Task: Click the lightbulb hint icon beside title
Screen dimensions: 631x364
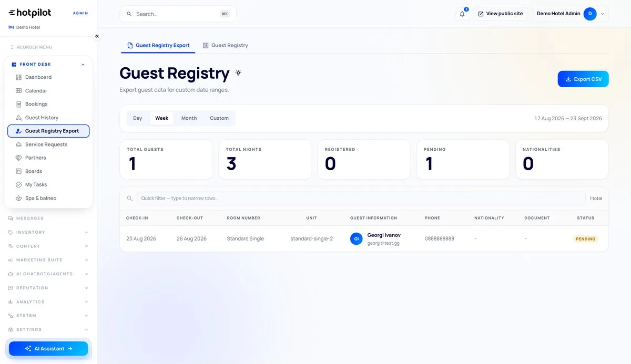Action: tap(238, 73)
